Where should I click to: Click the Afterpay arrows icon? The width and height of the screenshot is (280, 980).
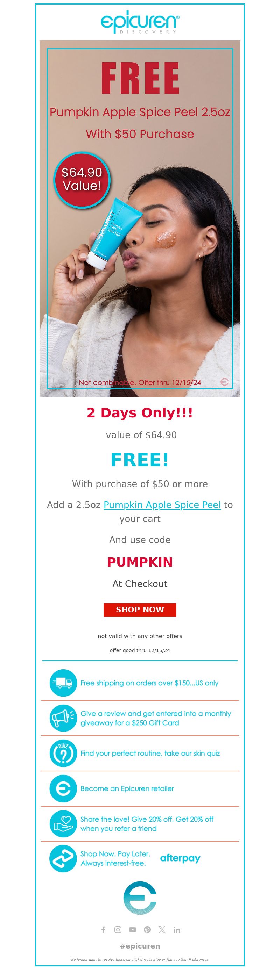click(63, 859)
